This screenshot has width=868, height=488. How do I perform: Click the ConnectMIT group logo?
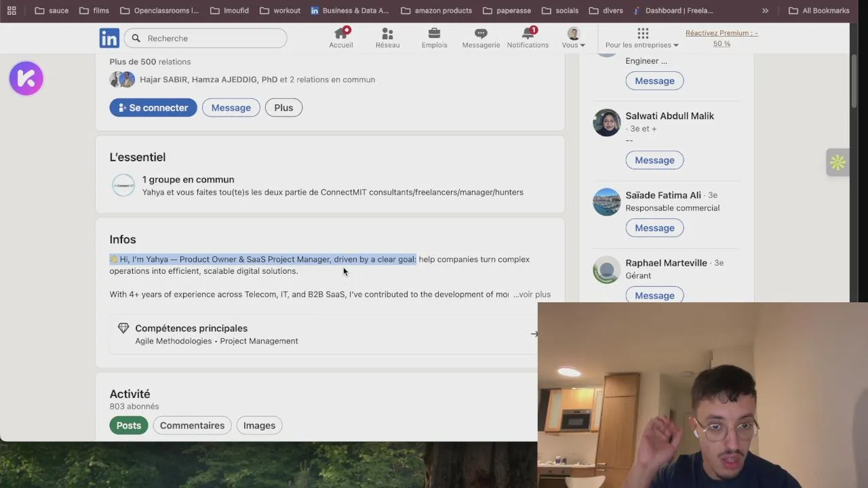click(123, 185)
